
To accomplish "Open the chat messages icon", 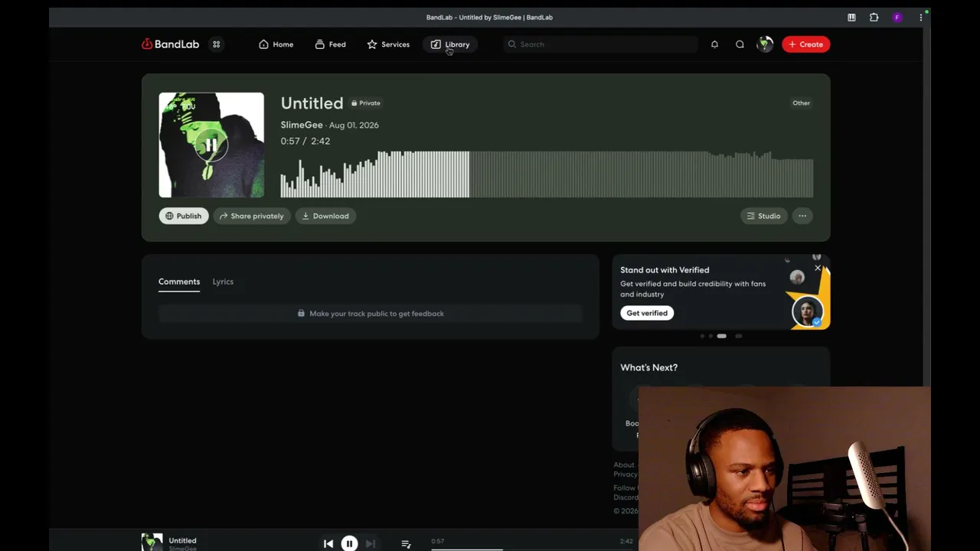I will [x=740, y=44].
